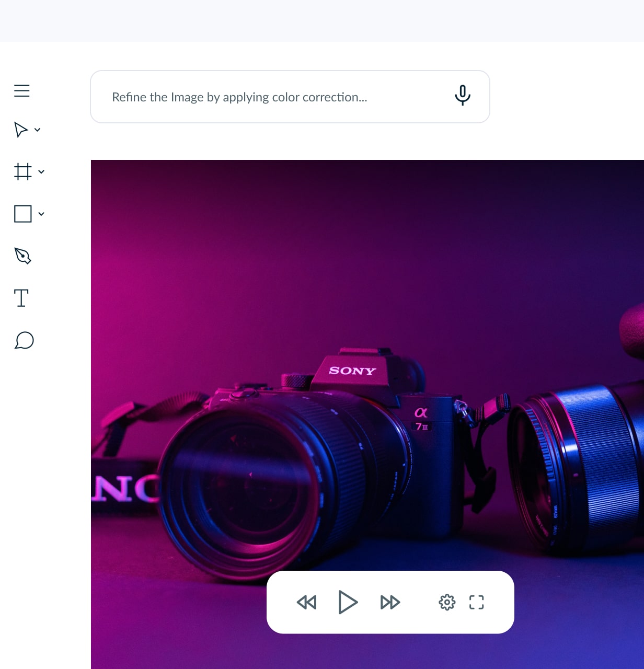Activate the microphone voice input

click(463, 95)
